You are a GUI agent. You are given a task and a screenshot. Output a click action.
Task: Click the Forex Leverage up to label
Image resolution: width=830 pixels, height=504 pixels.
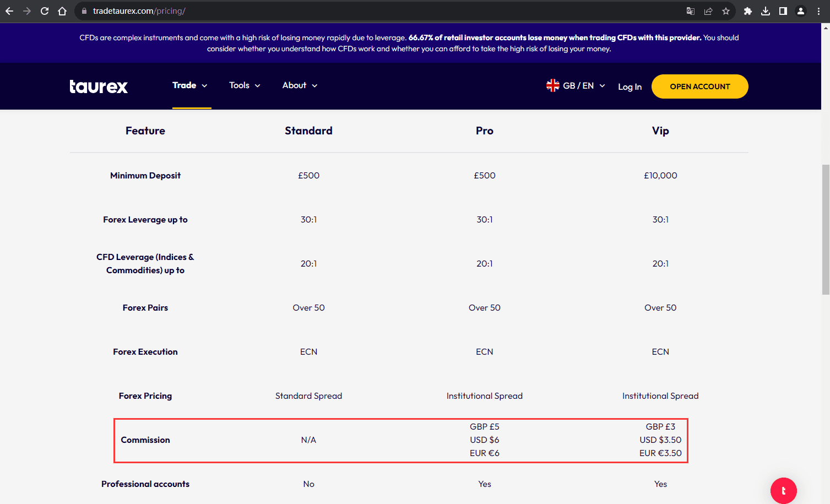point(145,219)
